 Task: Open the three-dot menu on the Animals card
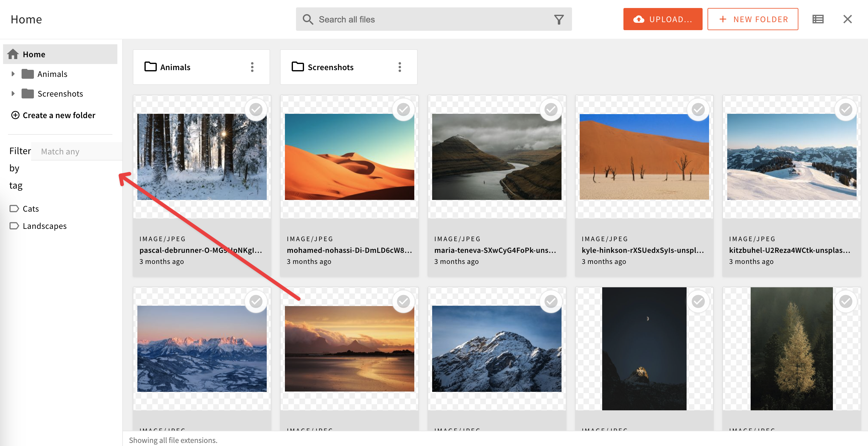pyautogui.click(x=252, y=67)
